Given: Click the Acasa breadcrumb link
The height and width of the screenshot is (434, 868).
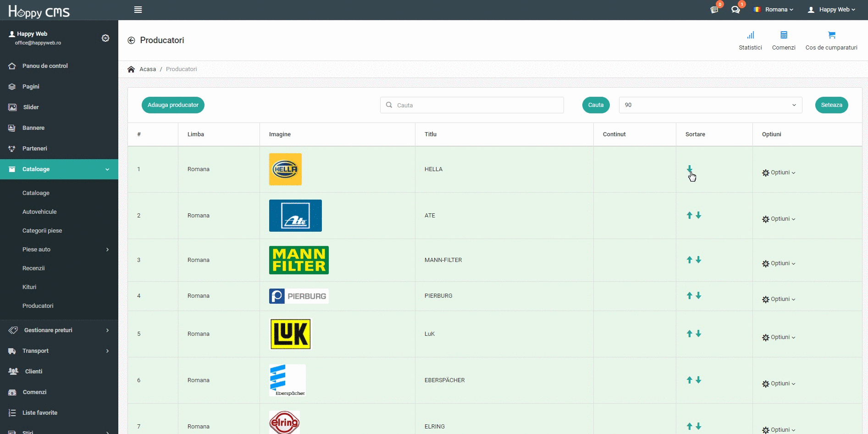Looking at the screenshot, I should point(148,69).
